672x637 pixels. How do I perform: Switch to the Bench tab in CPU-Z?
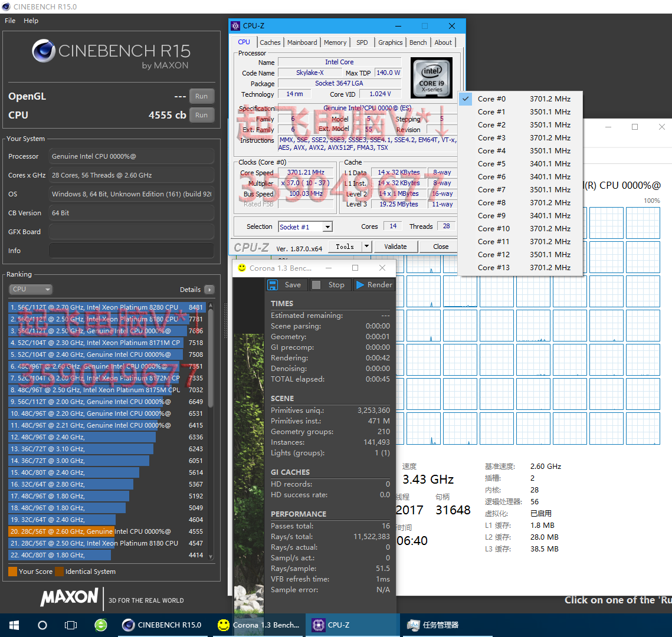[418, 42]
